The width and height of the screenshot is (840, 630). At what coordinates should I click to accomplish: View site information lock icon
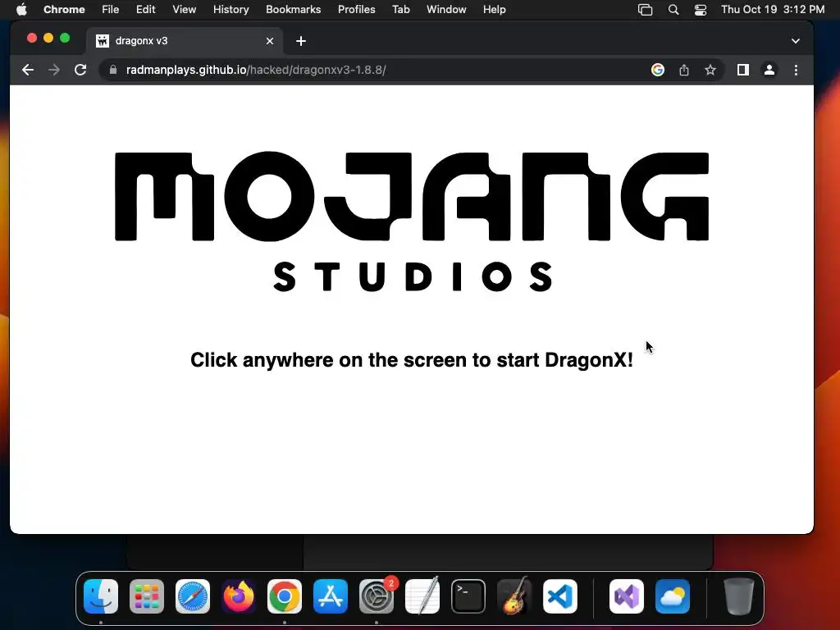tap(113, 70)
